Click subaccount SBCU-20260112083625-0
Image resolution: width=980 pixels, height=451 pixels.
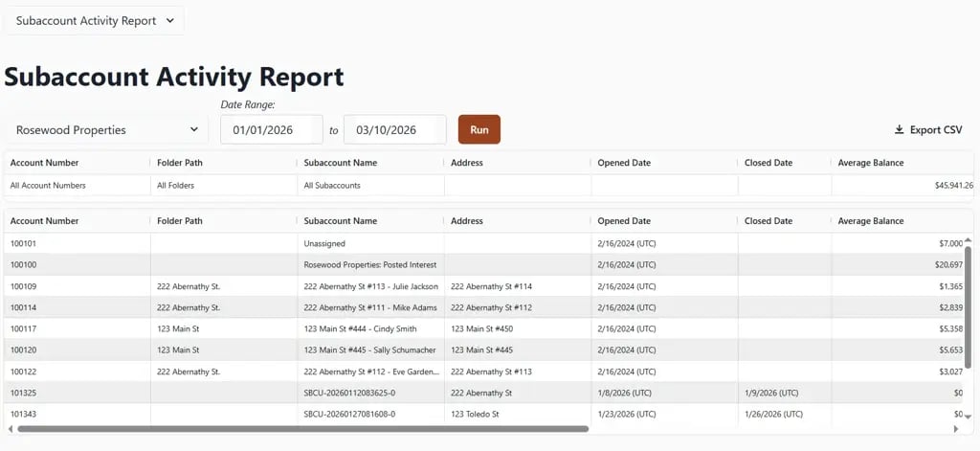[349, 393]
